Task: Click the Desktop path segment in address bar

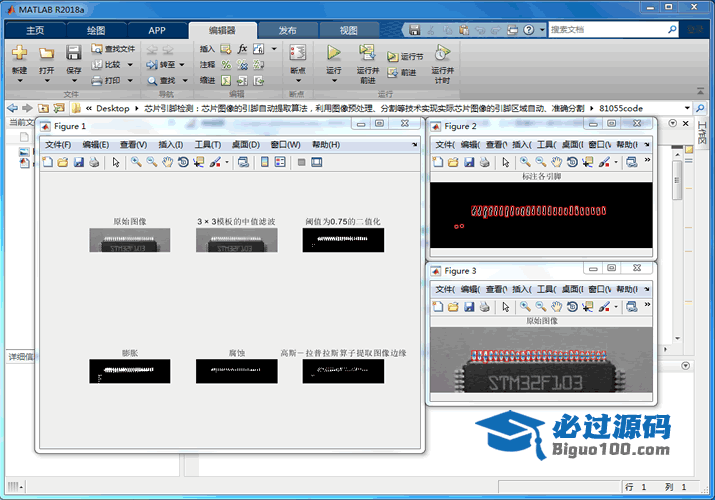Action: click(113, 108)
